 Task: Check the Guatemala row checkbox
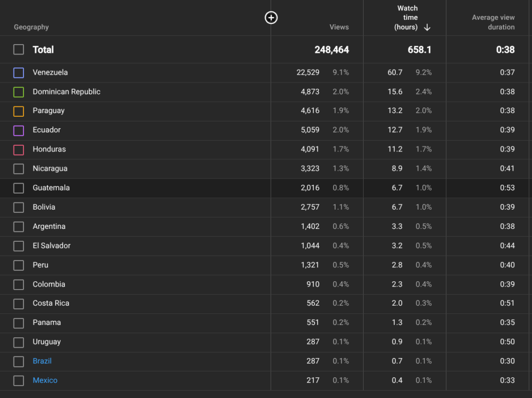(19, 188)
